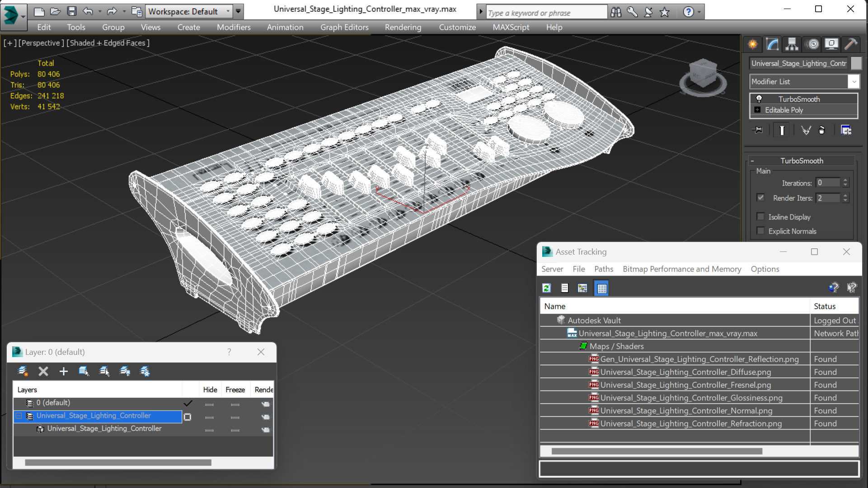Click the Create New Layer icon

pos(23,371)
